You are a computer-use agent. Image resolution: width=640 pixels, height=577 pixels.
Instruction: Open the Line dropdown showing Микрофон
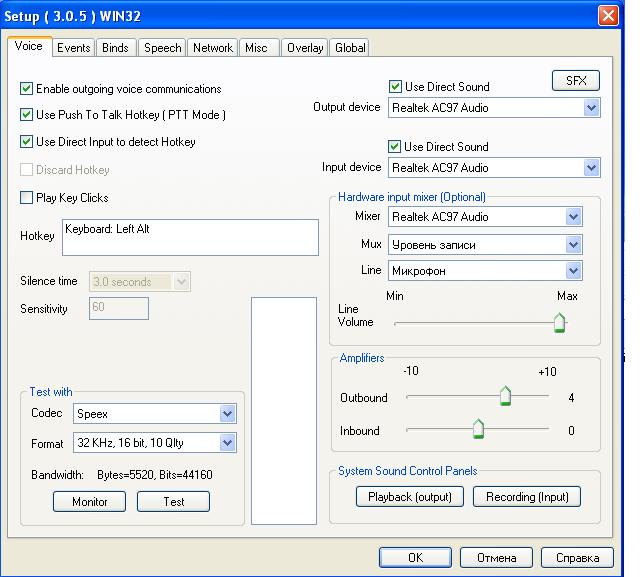tap(485, 271)
